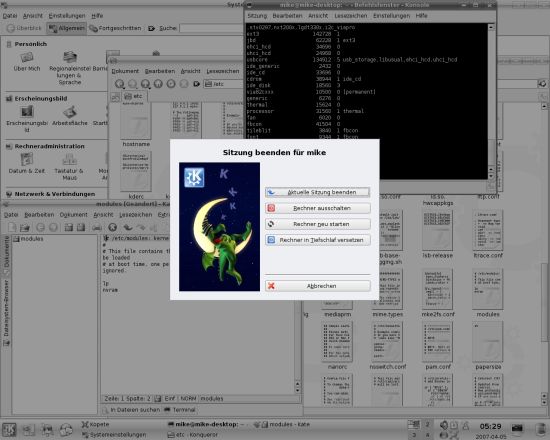The height and width of the screenshot is (440, 550).
Task: Click new-tab icon left of etc tab
Action: [115, 97]
